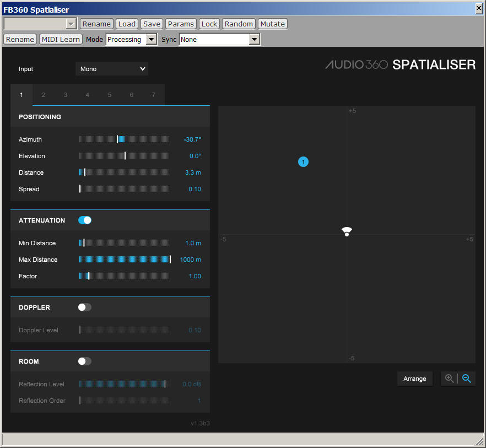Switch to source tab 5
The width and height of the screenshot is (486, 448).
coord(110,95)
